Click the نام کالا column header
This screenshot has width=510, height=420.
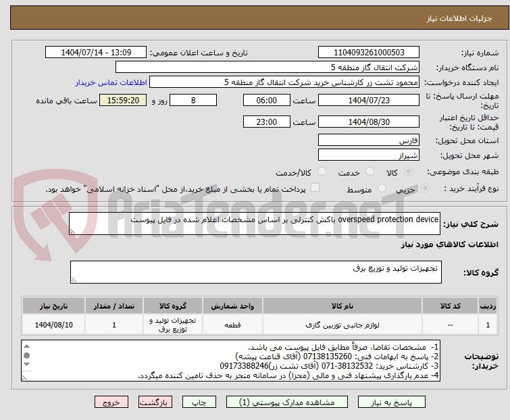point(342,306)
